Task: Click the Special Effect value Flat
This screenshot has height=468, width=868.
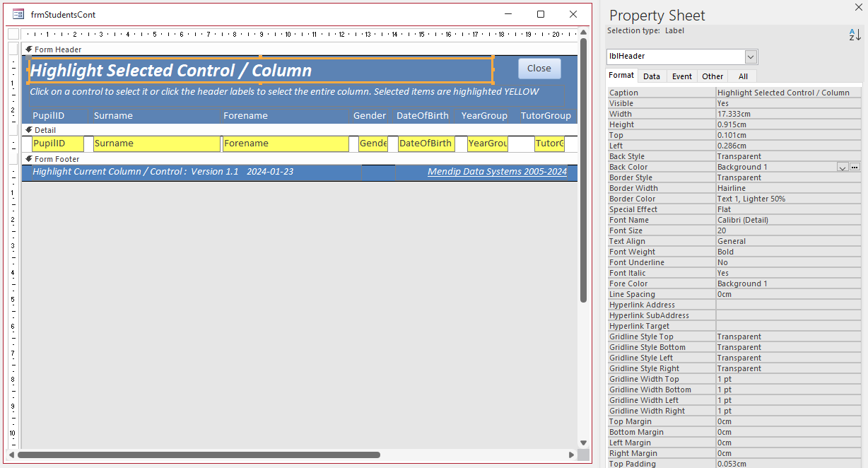Action: 788,209
